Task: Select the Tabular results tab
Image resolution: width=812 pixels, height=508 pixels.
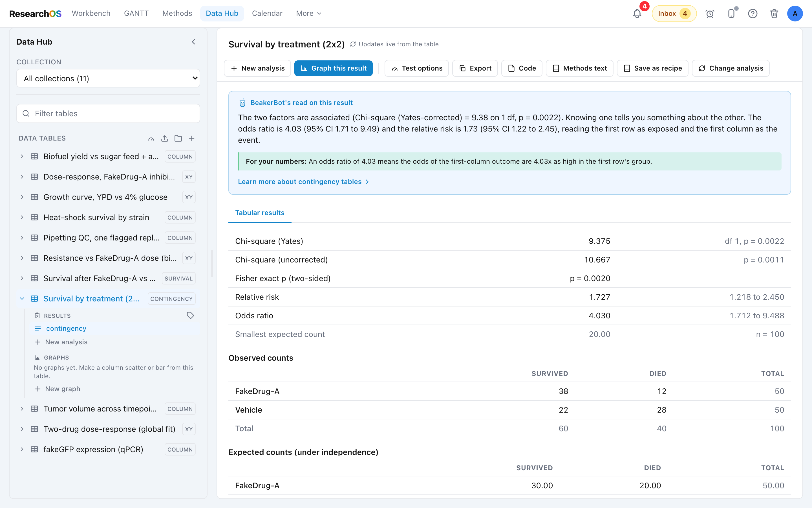Action: pyautogui.click(x=260, y=213)
